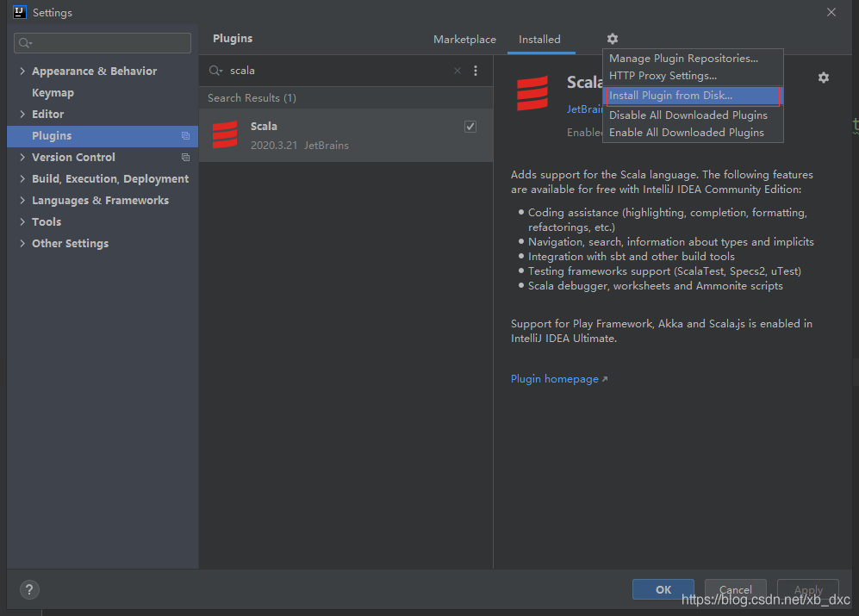Open the Plugin homepage link
This screenshot has width=859, height=616.
(559, 379)
